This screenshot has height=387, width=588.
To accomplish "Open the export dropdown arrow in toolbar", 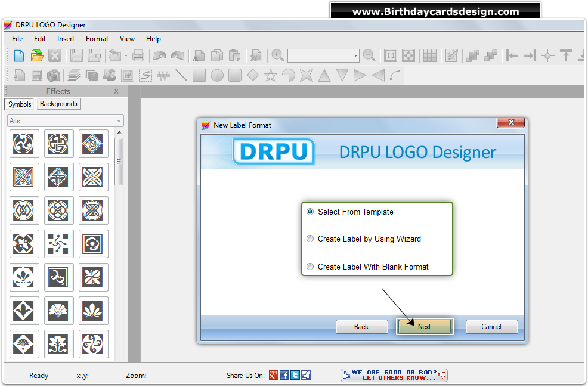I will [126, 56].
